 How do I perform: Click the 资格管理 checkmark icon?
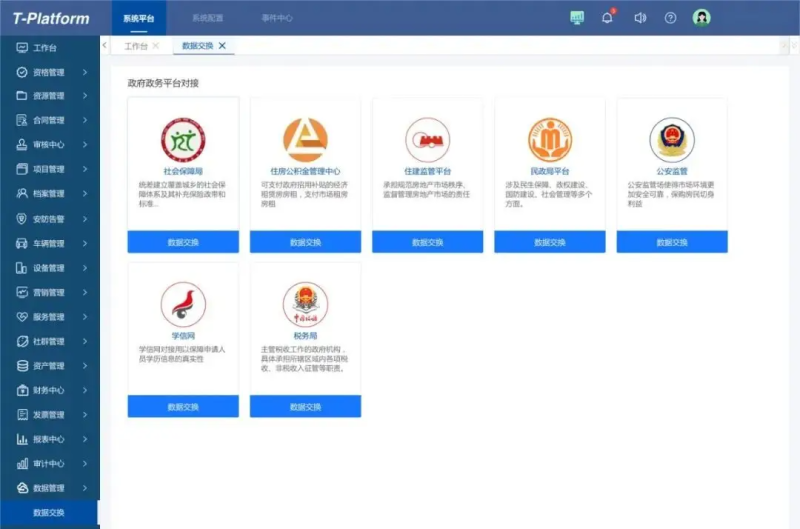(22, 72)
